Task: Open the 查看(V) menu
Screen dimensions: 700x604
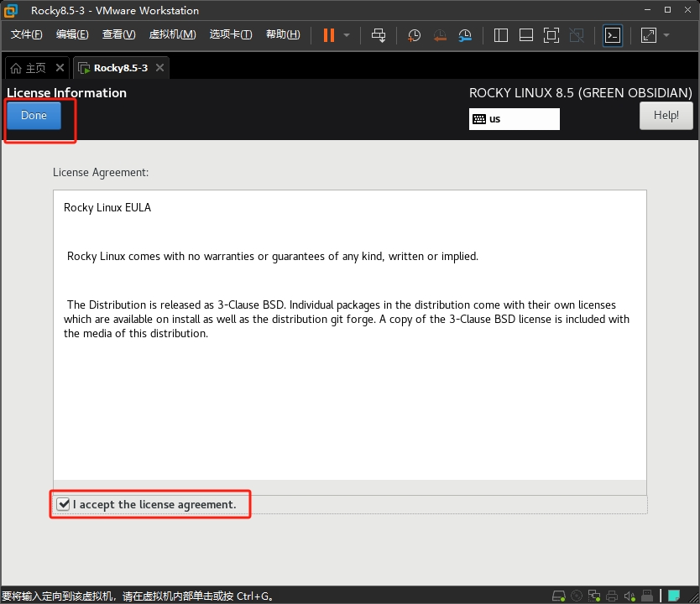Action: point(118,34)
